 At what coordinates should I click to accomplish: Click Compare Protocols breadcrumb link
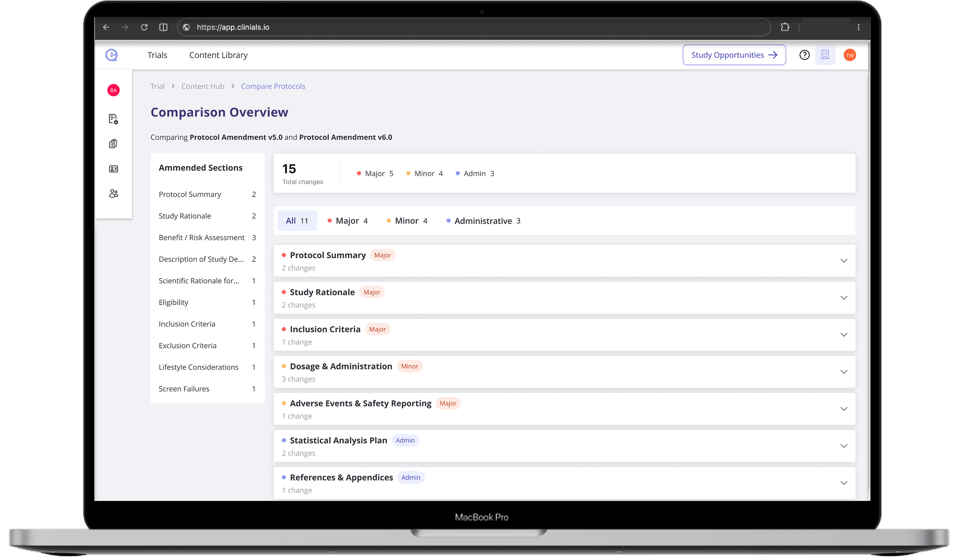point(273,86)
